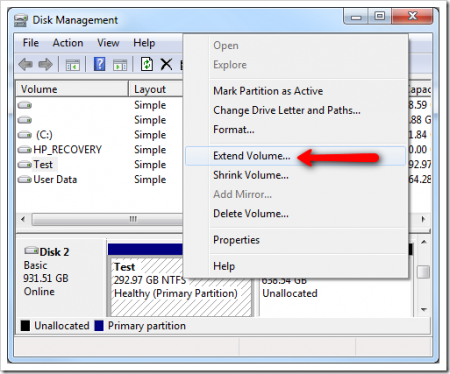Click the Refresh toolbar icon
Screen dimensions: 450x374
[x=147, y=64]
